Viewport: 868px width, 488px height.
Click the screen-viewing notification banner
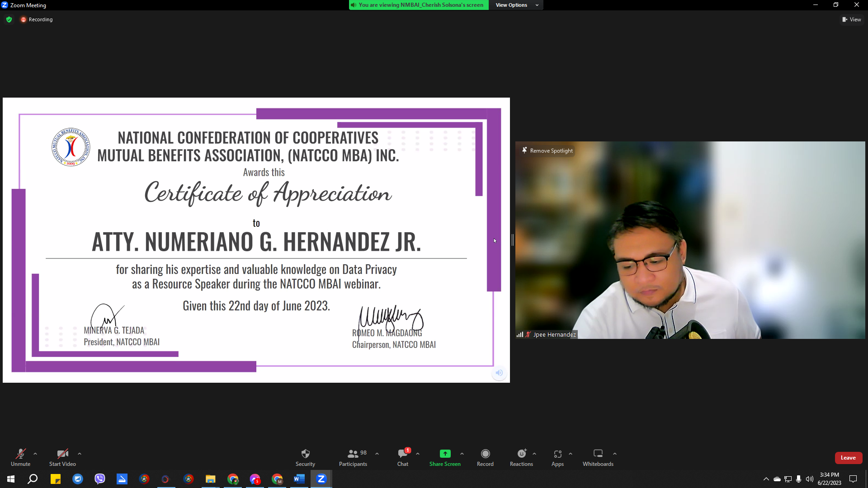419,5
